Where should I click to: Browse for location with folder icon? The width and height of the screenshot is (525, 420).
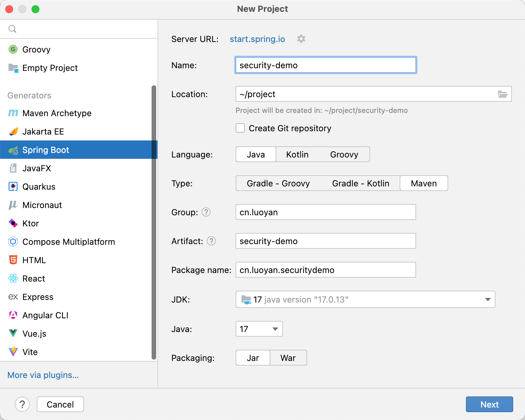(x=503, y=94)
